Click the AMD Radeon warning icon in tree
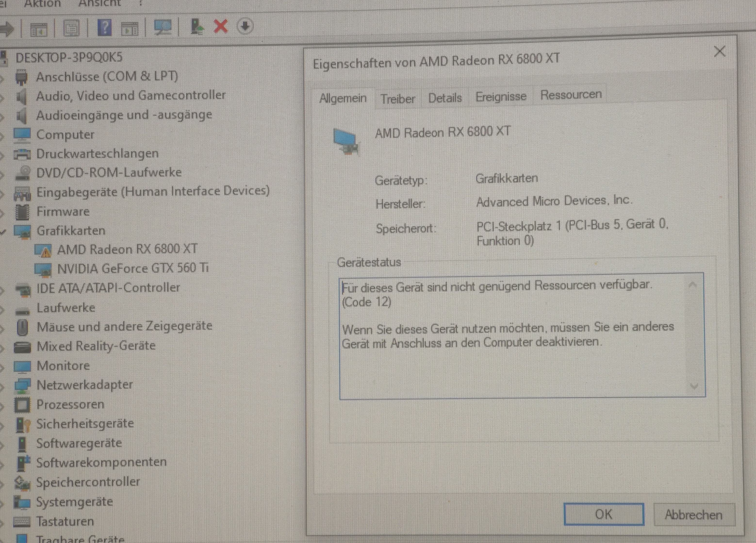756x543 pixels. pyautogui.click(x=43, y=251)
